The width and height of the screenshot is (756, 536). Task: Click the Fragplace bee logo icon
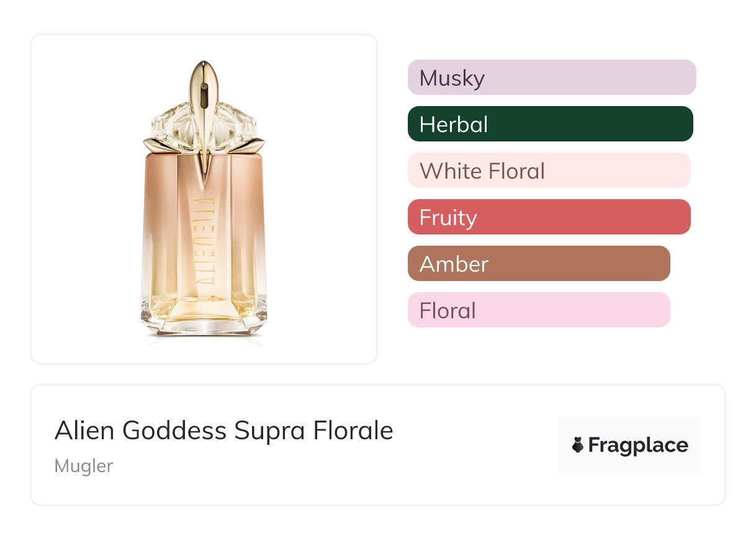578,445
